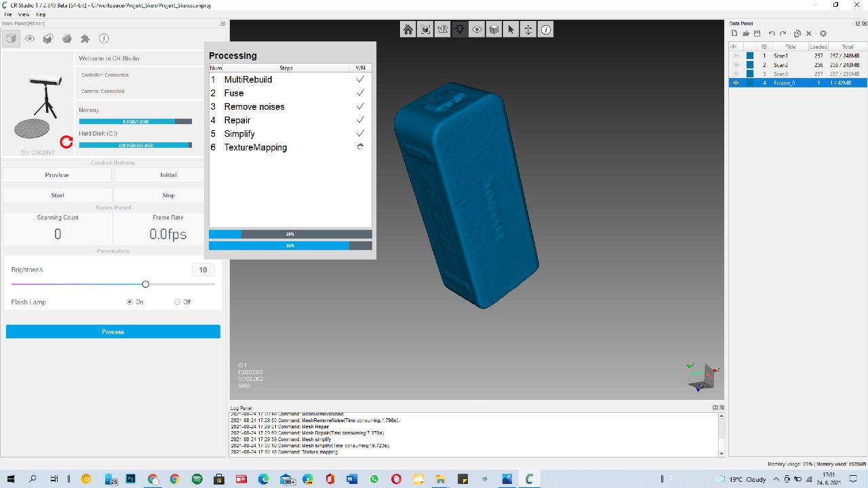Open the viewport toolbar info icon
This screenshot has height=488, width=868.
coord(547,29)
